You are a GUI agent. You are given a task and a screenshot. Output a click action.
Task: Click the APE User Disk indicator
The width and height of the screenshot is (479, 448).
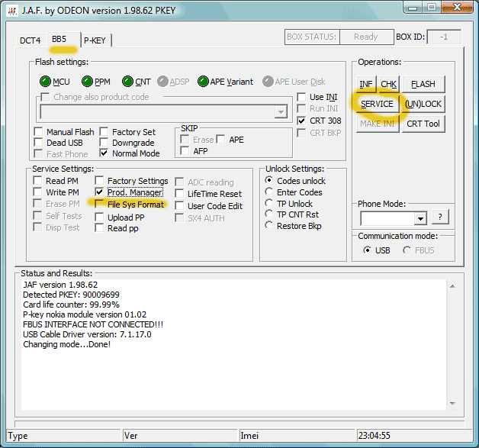click(268, 82)
